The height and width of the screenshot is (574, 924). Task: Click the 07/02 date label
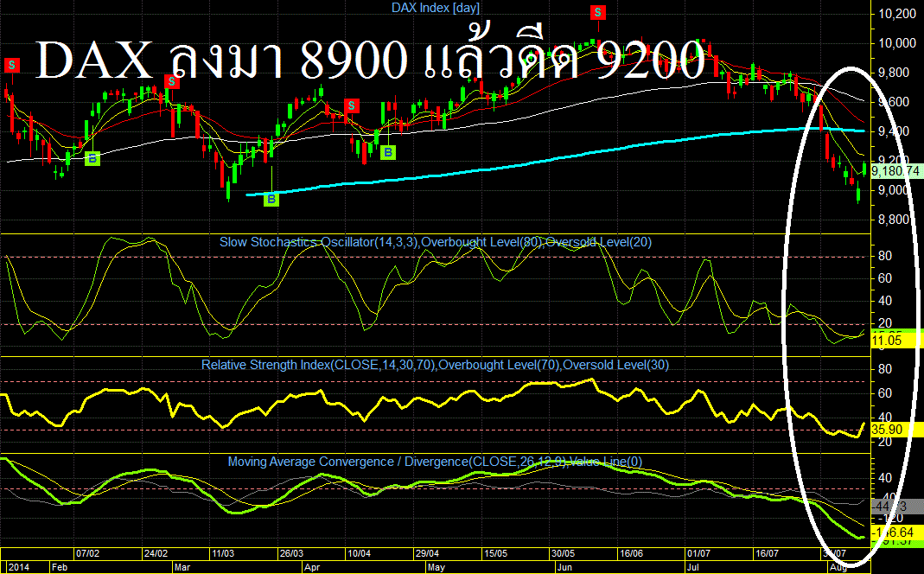pyautogui.click(x=88, y=553)
